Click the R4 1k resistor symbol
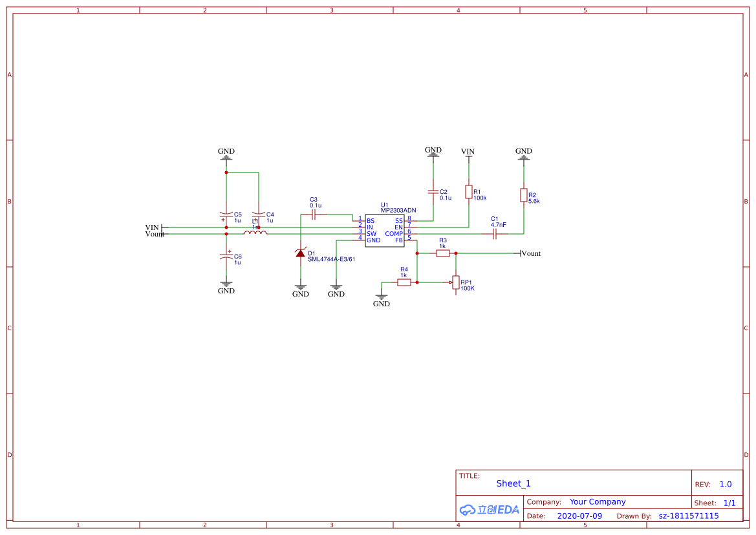Image resolution: width=756 pixels, height=535 pixels. pos(404,282)
